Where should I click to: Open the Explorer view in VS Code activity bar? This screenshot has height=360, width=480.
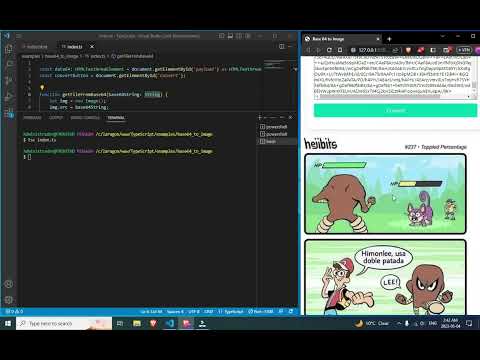(9, 49)
